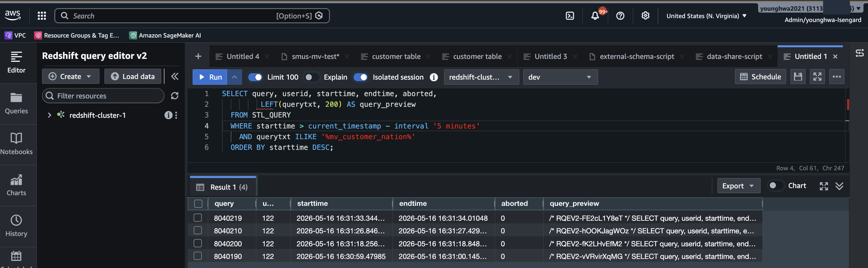Screen dimensions: 868x268
Task: Open the region selector United States (N. Virginia)
Action: (706, 16)
